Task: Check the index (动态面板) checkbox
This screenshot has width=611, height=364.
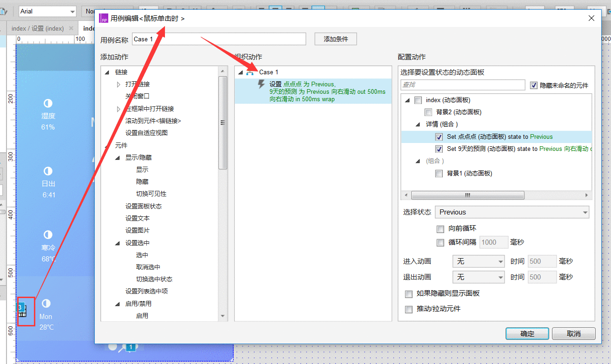Action: pos(418,100)
